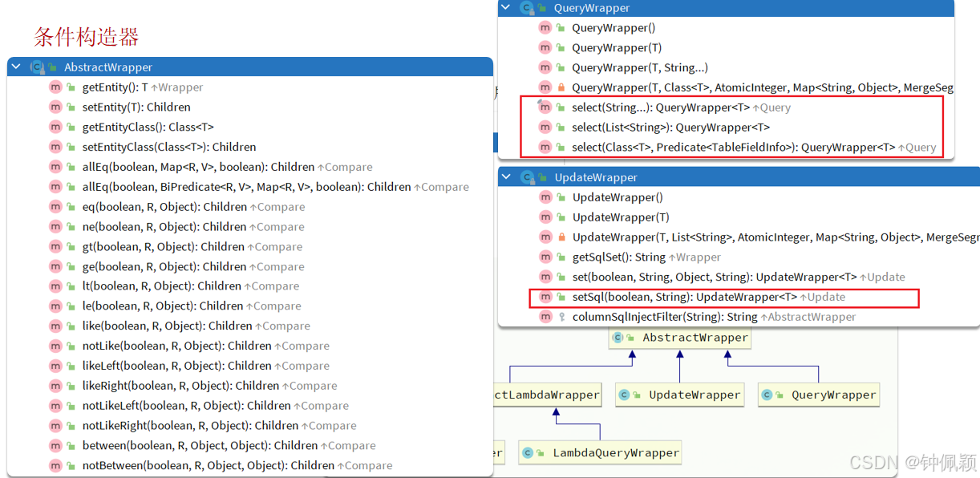Collapse the UpdateWrapper class node
980x478 pixels.
point(506,177)
